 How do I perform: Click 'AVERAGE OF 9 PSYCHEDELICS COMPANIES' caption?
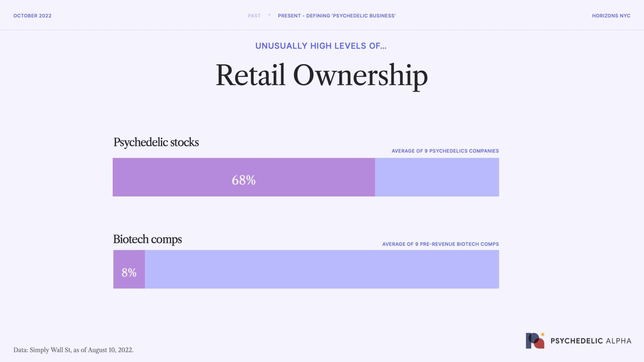[445, 151]
